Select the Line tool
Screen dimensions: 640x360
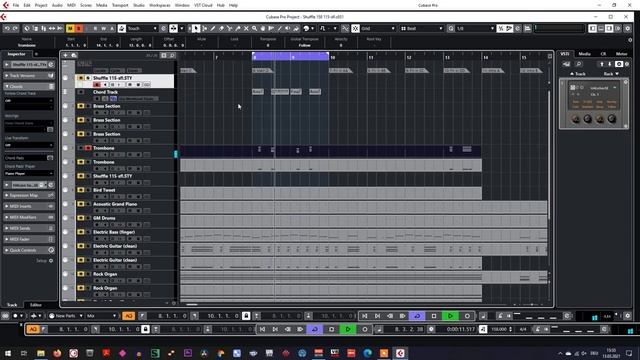pos(280,28)
